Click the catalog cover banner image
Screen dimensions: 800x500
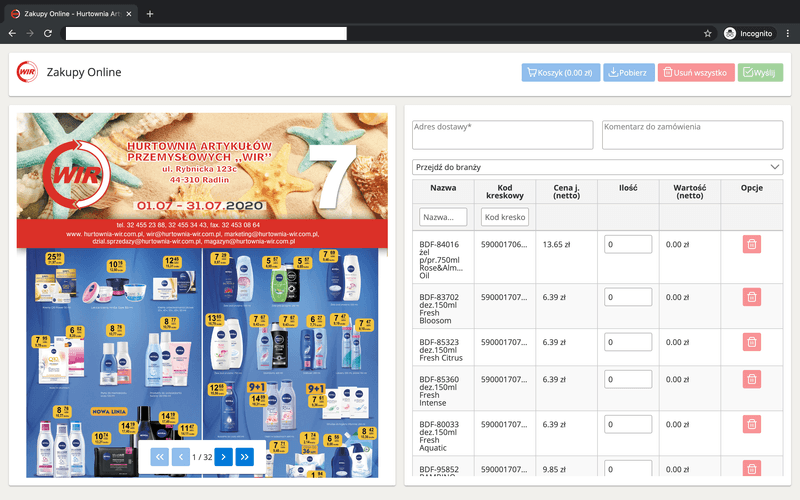pyautogui.click(x=202, y=180)
